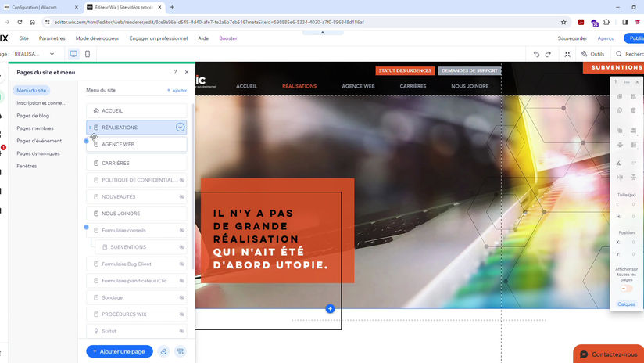The height and width of the screenshot is (363, 644).
Task: Toggle visibility of Formulaire conseils page
Action: pos(181,231)
